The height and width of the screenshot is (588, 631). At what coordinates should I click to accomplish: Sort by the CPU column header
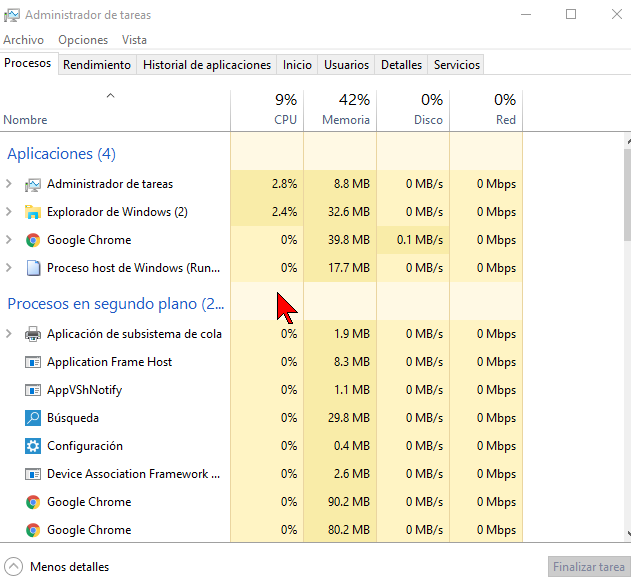(267, 109)
